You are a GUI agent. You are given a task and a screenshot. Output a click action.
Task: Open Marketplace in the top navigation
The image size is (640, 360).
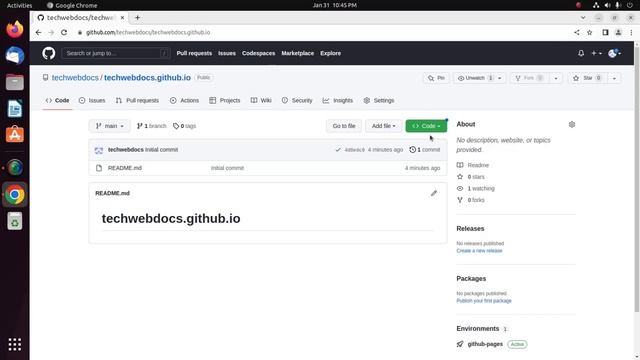(298, 53)
